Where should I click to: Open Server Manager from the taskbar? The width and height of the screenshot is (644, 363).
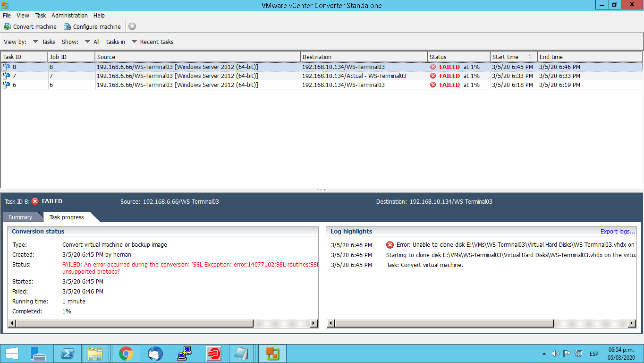(38, 354)
